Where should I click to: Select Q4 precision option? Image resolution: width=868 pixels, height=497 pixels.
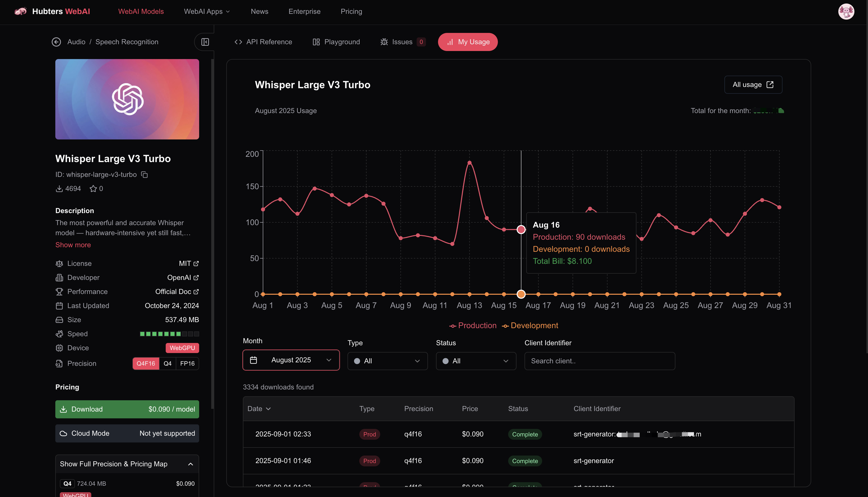pyautogui.click(x=167, y=364)
